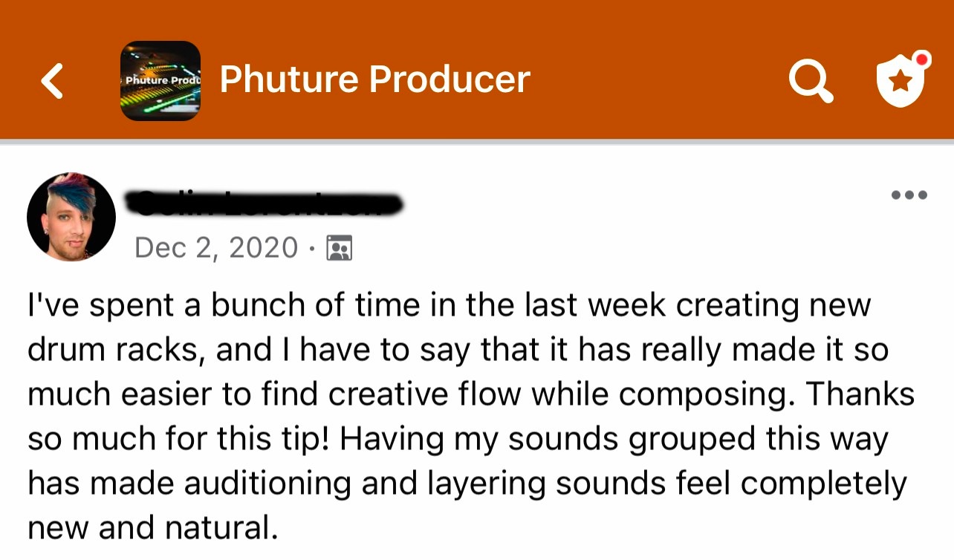View the post author's profile photo
The image size is (954, 560).
tap(71, 217)
